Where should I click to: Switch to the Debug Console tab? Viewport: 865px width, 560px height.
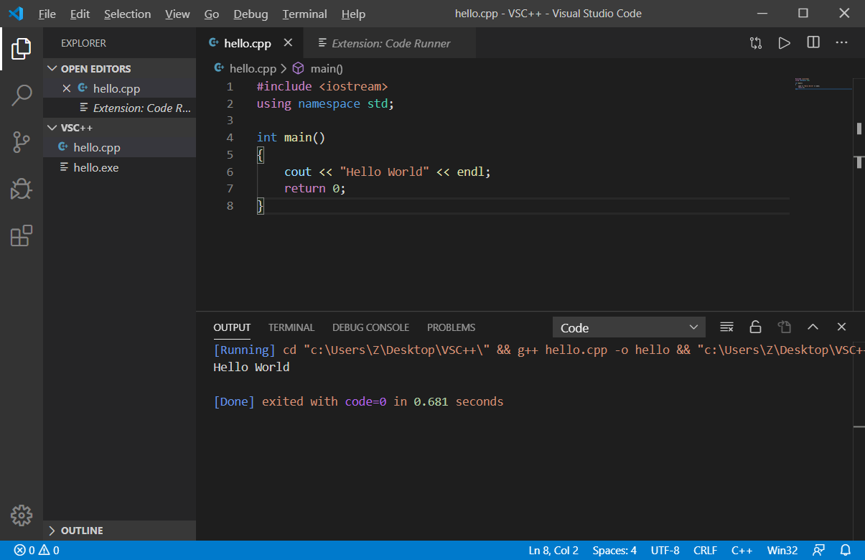[x=371, y=327]
